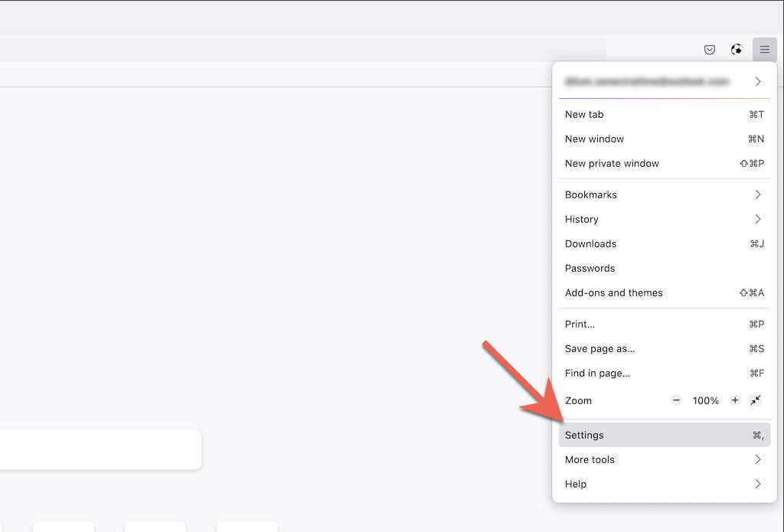Screen dimensions: 784x532
Task: Click the address bar field
Action: pyautogui.click(x=302, y=50)
